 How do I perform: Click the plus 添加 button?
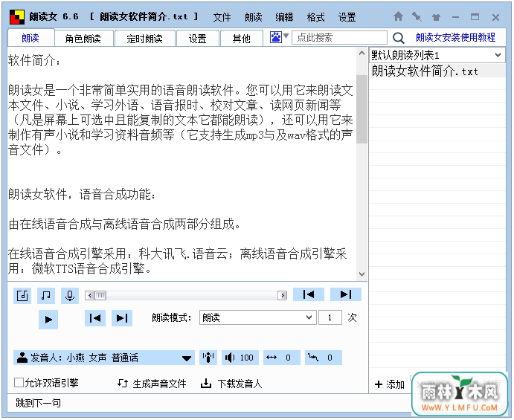(390, 384)
